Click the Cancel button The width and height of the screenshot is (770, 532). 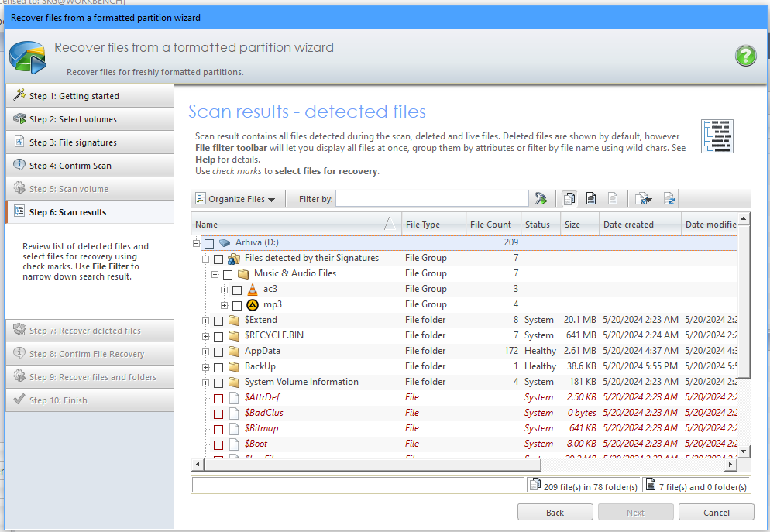[x=716, y=512]
